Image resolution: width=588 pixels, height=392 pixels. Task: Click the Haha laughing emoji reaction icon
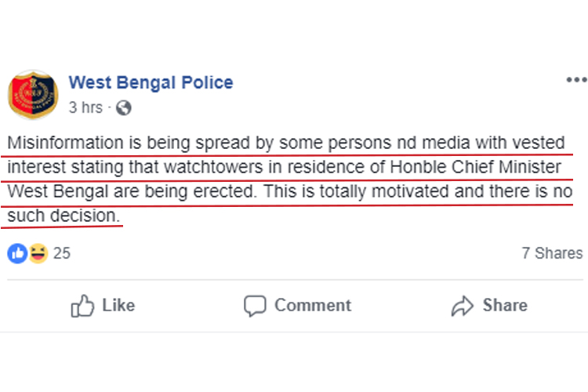click(x=36, y=252)
